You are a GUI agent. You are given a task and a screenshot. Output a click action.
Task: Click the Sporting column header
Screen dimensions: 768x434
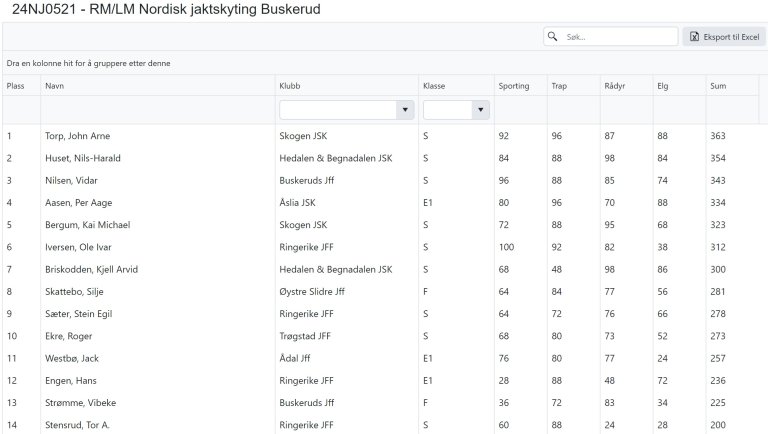pos(514,86)
